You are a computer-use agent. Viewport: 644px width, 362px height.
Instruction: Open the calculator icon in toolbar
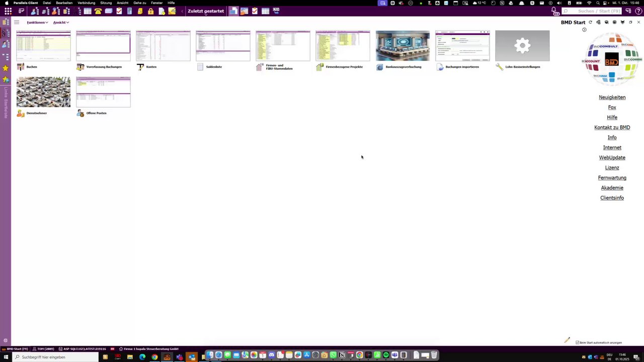129,11
